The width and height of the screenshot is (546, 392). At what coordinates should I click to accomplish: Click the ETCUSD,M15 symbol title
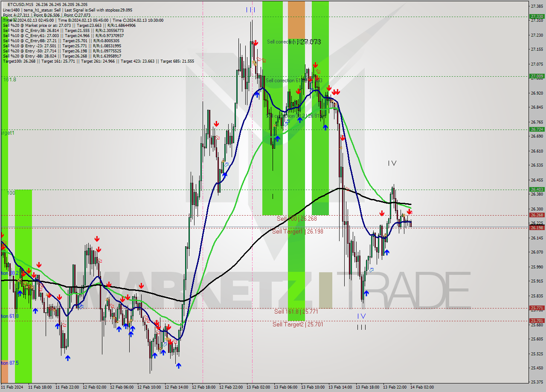[x=20, y=4]
